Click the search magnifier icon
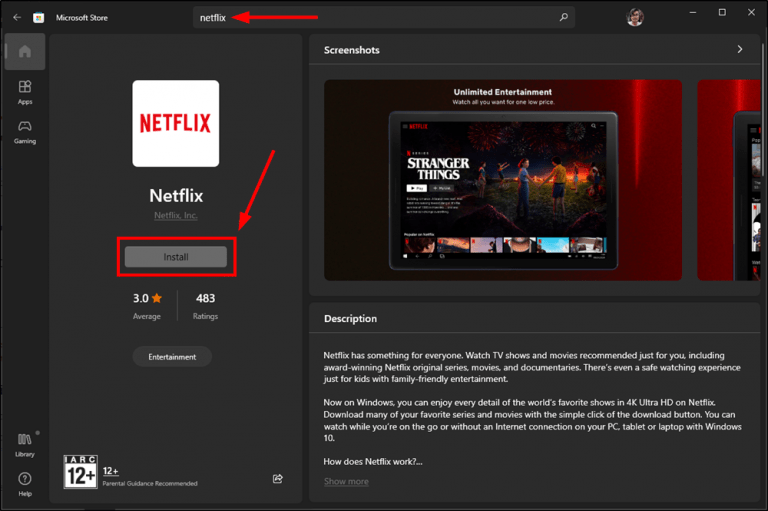The image size is (768, 511). pos(564,17)
